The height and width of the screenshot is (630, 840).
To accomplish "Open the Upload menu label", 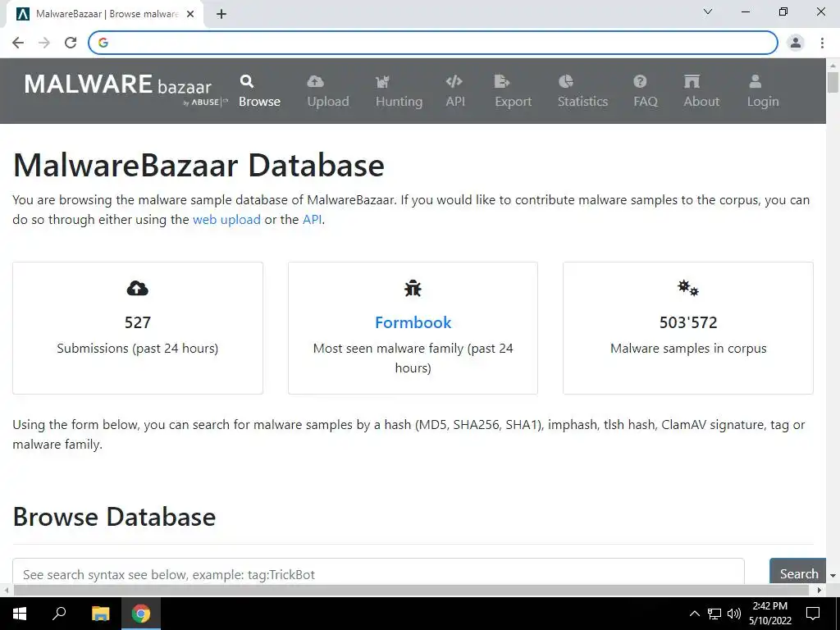I will [328, 101].
